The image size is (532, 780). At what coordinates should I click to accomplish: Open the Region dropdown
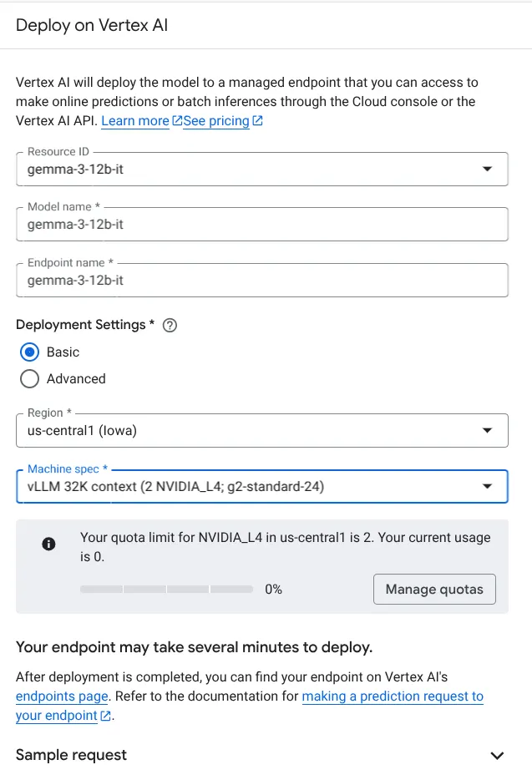pos(261,430)
